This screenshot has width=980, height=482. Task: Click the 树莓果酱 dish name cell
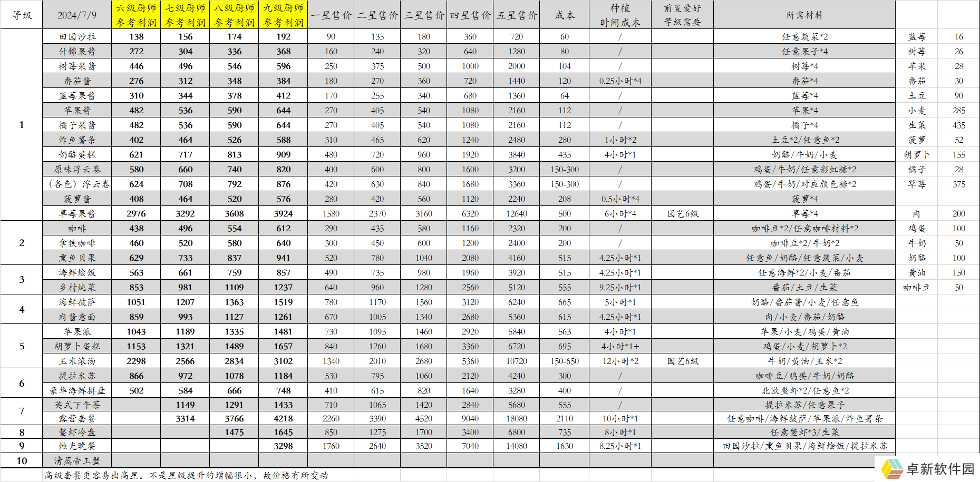coord(77,66)
